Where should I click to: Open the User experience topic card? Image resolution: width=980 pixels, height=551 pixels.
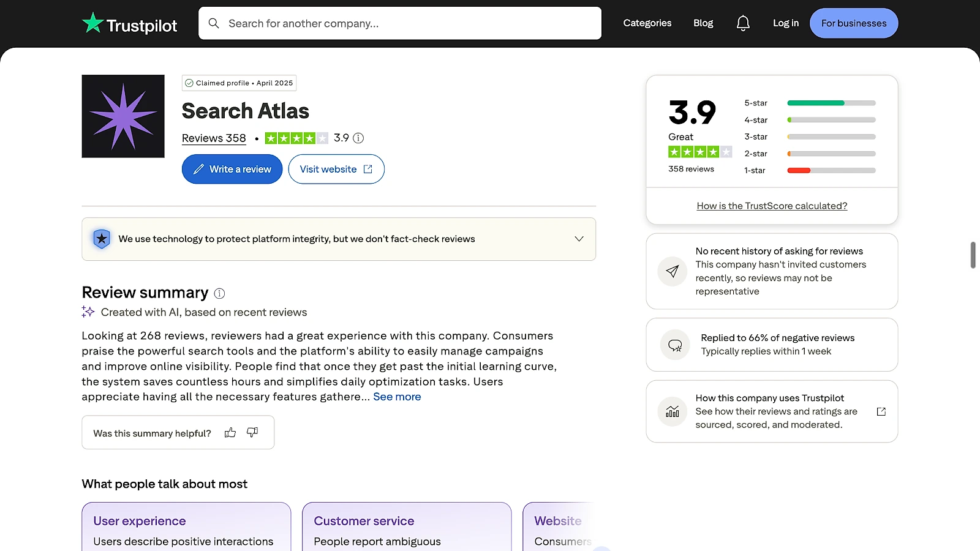186,527
